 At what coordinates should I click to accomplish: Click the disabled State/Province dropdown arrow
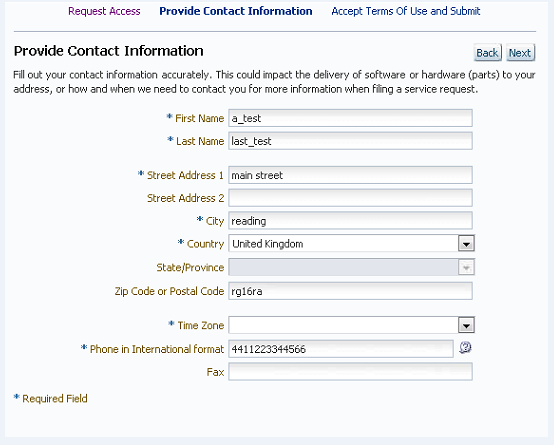[466, 267]
